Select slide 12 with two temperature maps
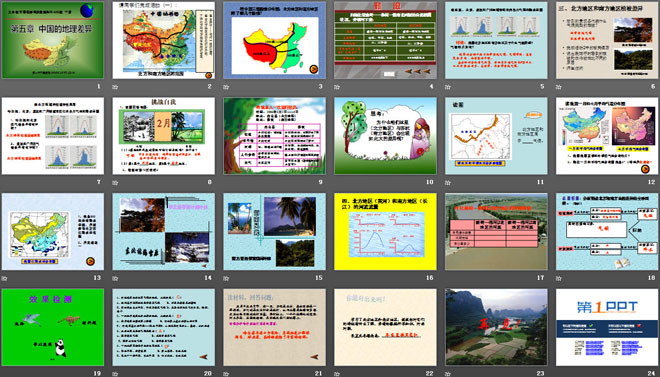This screenshot has height=377, width=660. point(607,135)
